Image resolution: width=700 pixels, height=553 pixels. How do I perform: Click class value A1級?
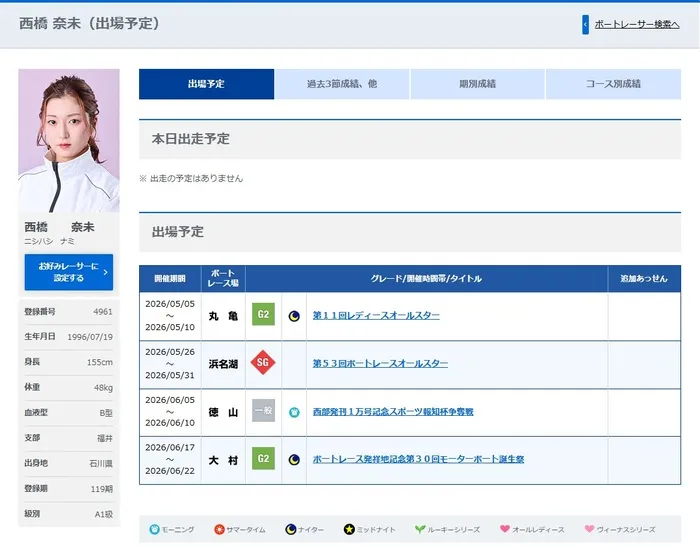coord(104,514)
